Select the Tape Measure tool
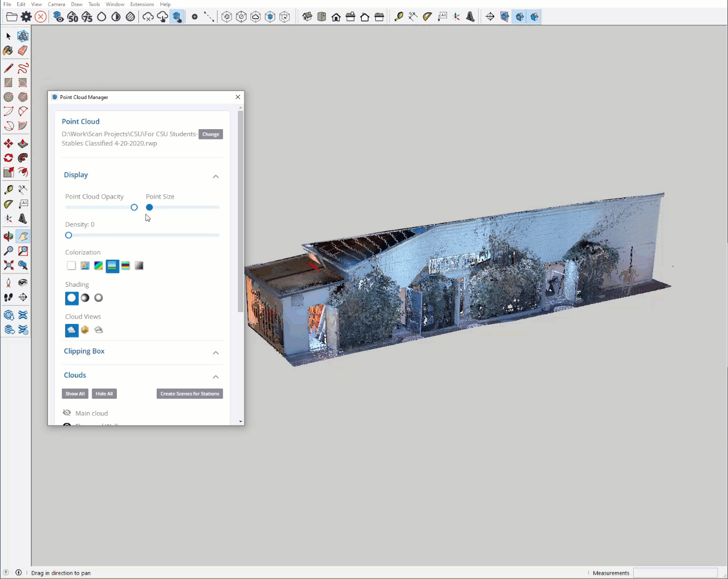 coord(8,189)
